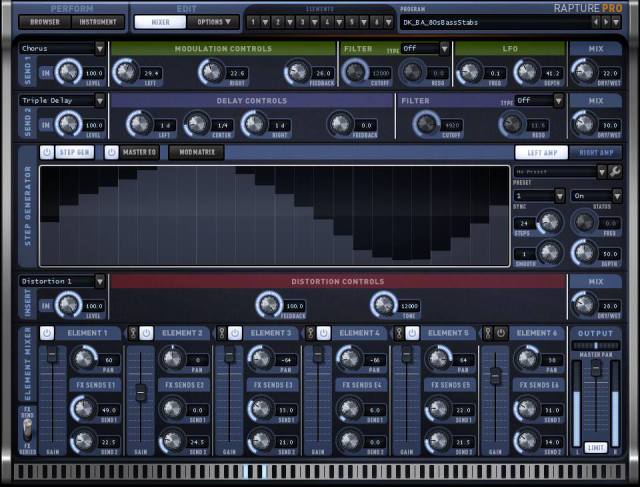Click the next program arrow
Screen dimensions: 640x487
click(x=606, y=22)
